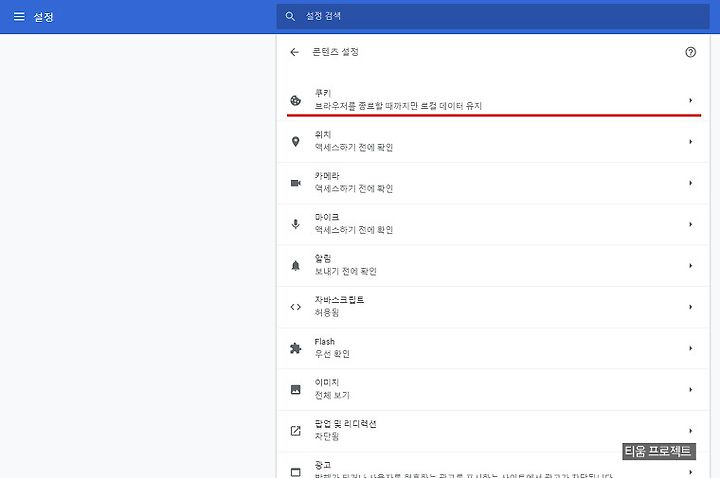
Task: Open help via the question mark icon
Action: click(690, 52)
